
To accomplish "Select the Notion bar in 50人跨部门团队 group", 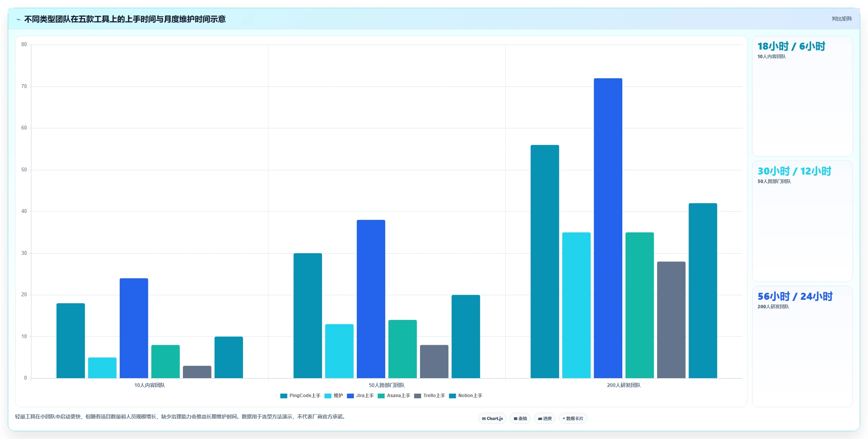I will click(466, 337).
